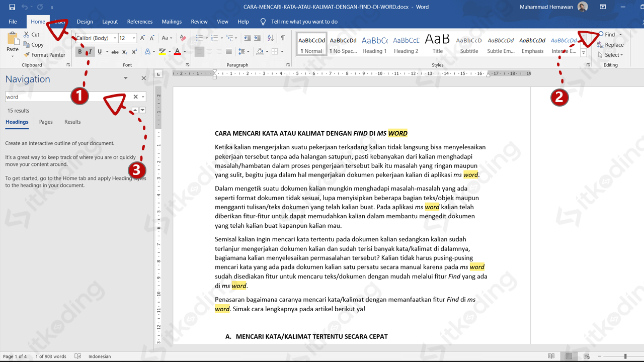Click the Tell me lightbulb icon

[x=263, y=22]
